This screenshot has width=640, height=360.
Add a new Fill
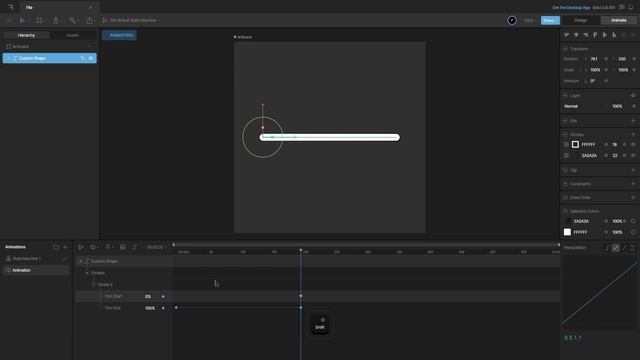633,121
